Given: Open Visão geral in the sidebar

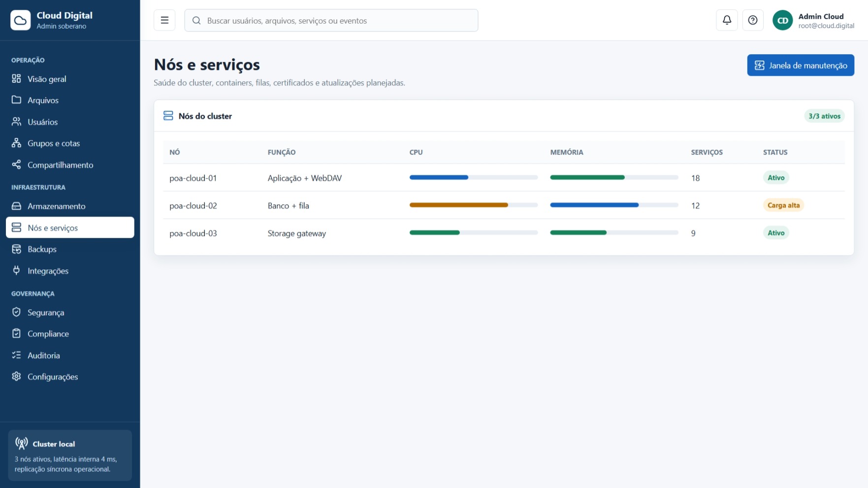Looking at the screenshot, I should 70,79.
